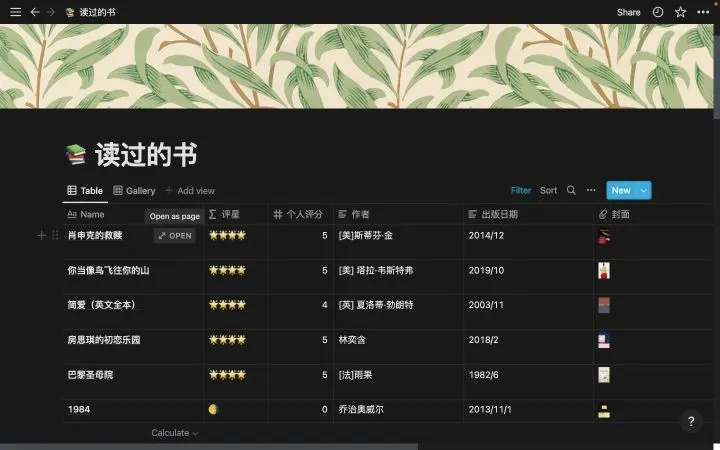Select the 你当像鸟飞往你的山 name cell
720x450 pixels.
[x=133, y=277]
